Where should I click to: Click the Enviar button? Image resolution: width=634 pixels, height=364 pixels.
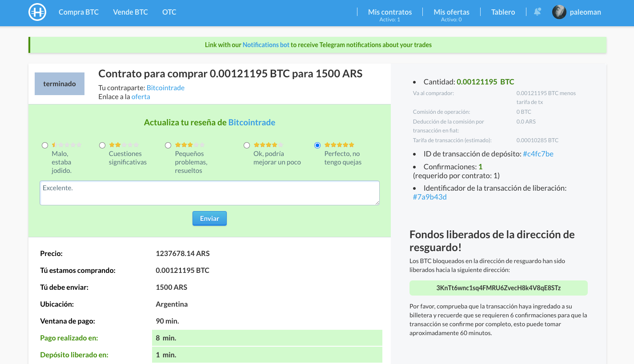tap(209, 219)
